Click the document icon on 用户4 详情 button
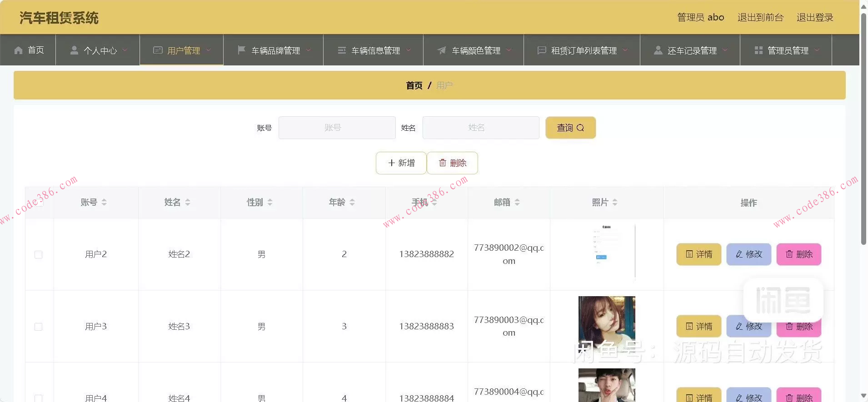 [689, 398]
